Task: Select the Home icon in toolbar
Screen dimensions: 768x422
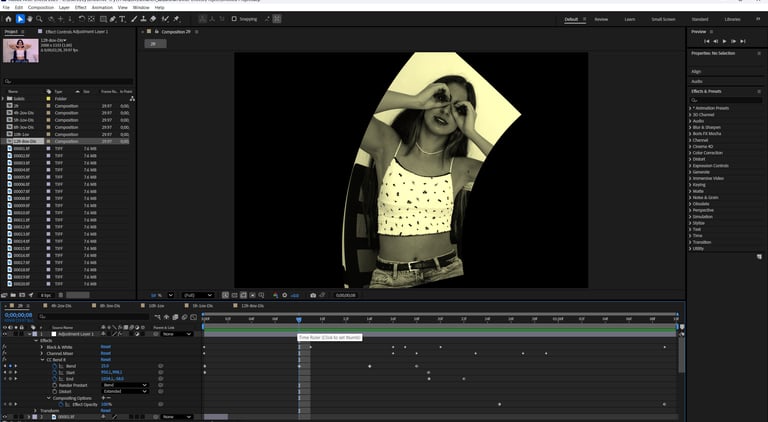Action: click(x=7, y=18)
